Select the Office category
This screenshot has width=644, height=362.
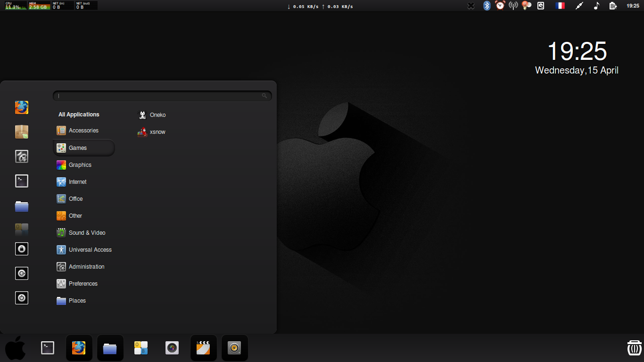click(84, 199)
